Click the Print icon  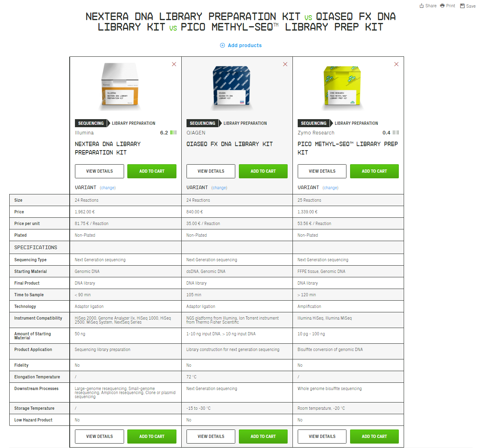[x=442, y=6]
